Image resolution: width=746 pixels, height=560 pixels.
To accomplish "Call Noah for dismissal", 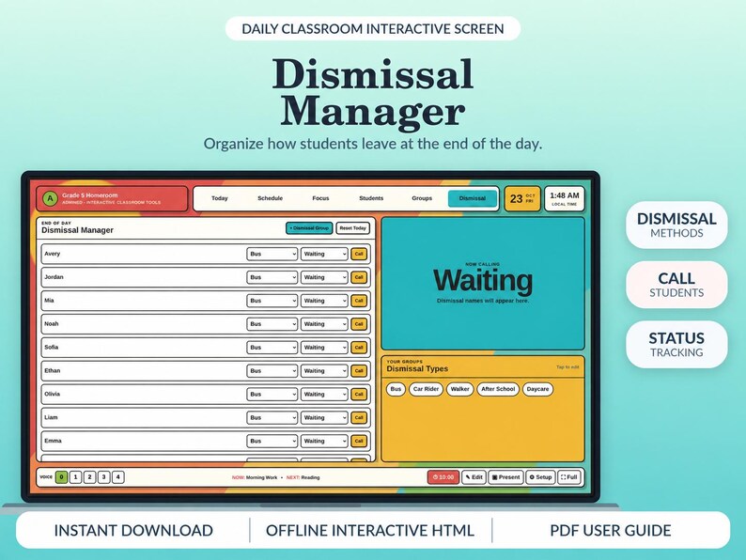I will 359,324.
